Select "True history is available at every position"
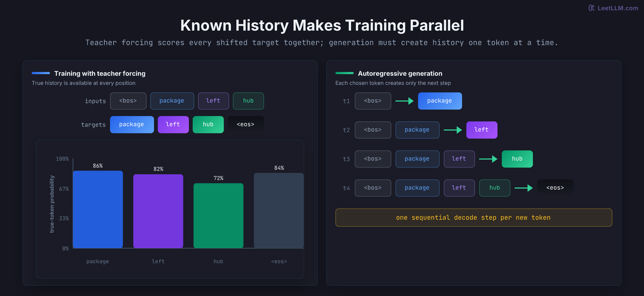The width and height of the screenshot is (644, 296). point(83,83)
